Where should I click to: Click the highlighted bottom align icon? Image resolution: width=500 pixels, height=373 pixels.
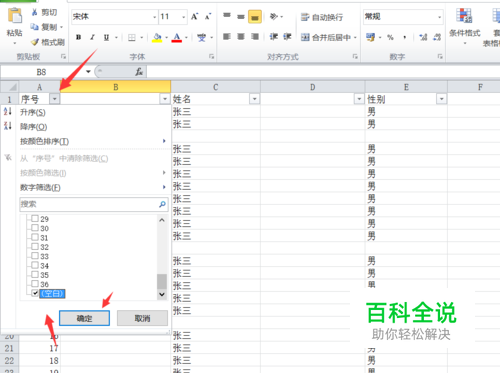coord(255,17)
